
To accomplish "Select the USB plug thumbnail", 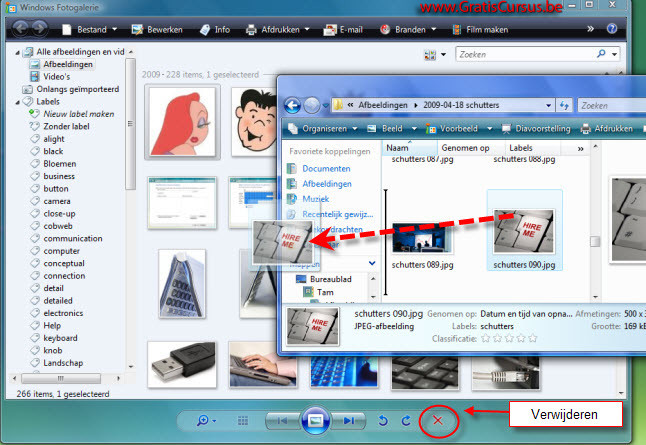I will click(x=182, y=365).
